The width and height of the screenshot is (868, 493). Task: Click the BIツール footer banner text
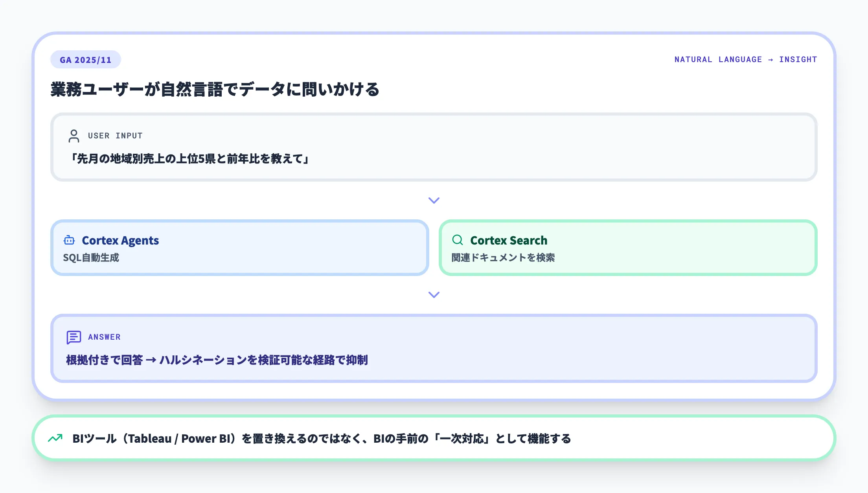pos(321,438)
